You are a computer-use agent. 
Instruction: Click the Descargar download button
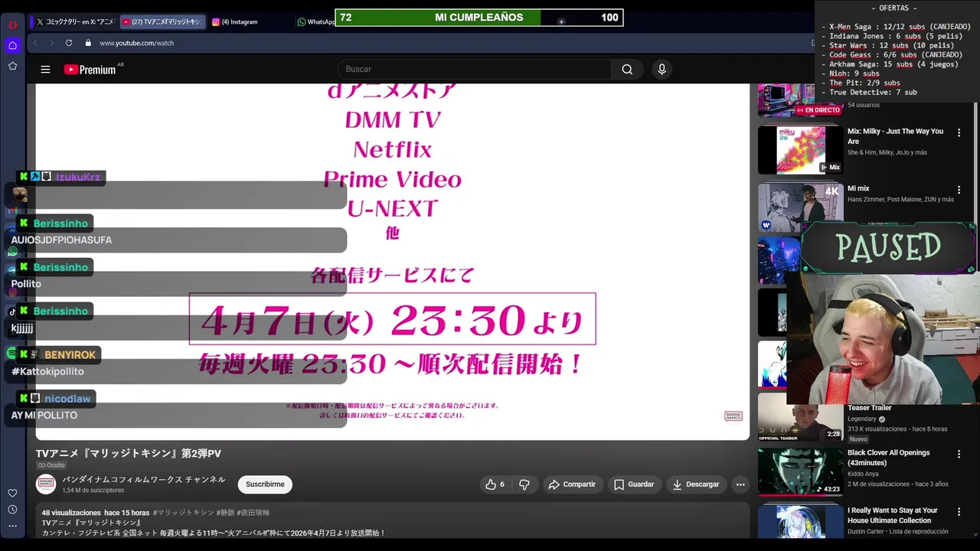pyautogui.click(x=696, y=484)
